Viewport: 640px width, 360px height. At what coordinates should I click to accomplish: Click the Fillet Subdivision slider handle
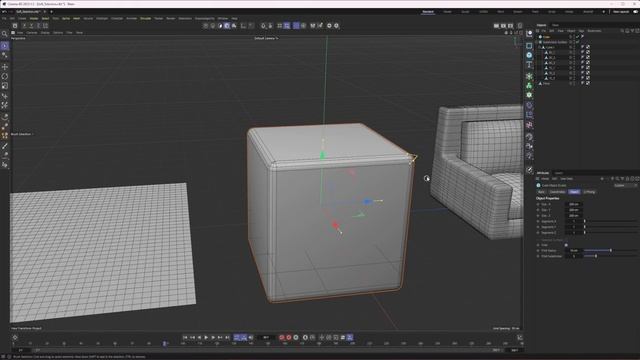(x=596, y=256)
